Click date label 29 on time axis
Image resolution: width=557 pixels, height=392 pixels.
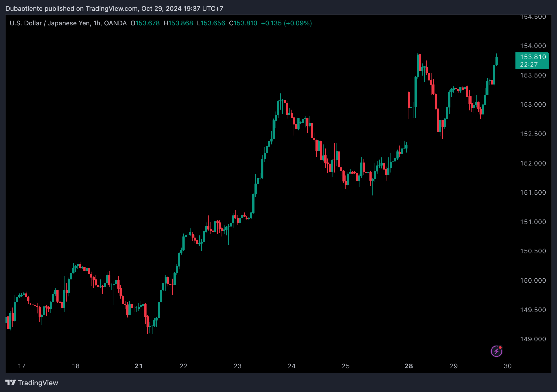[x=454, y=366]
